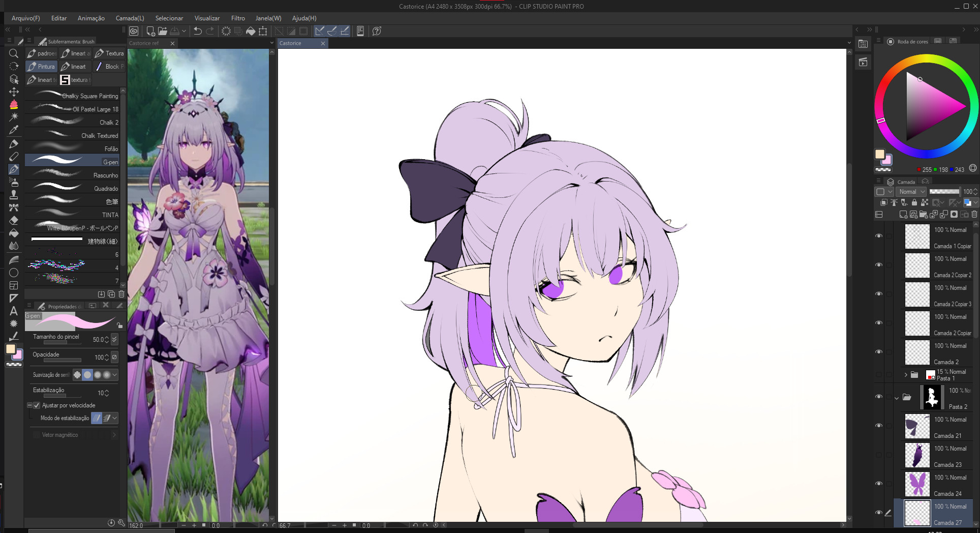Delete subtool with trash icon

[x=121, y=294]
